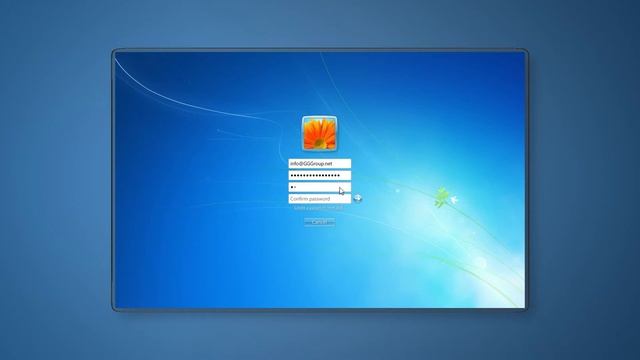Click the orange flower user account picture
The height and width of the screenshot is (360, 640).
pos(319,133)
